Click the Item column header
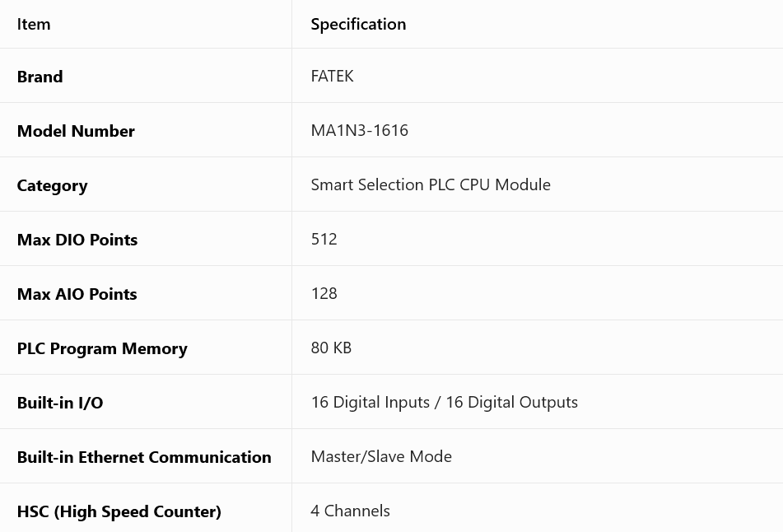 (x=34, y=24)
